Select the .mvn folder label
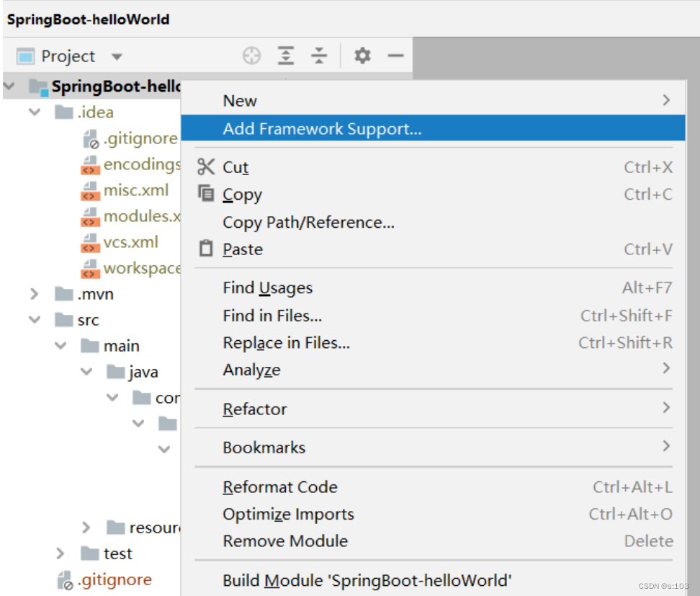This screenshot has width=700, height=596. click(x=96, y=294)
